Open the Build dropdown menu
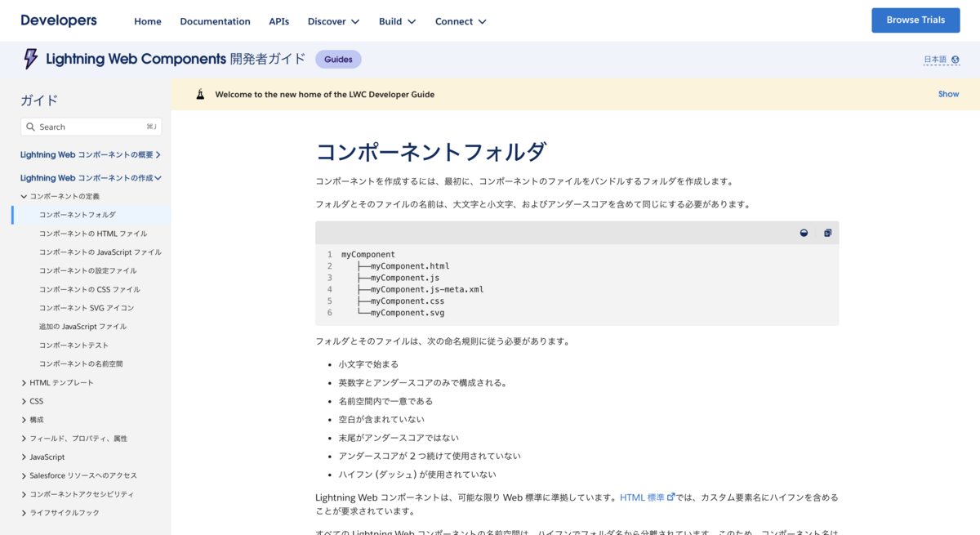Viewport: 980px width, 535px height. point(397,21)
